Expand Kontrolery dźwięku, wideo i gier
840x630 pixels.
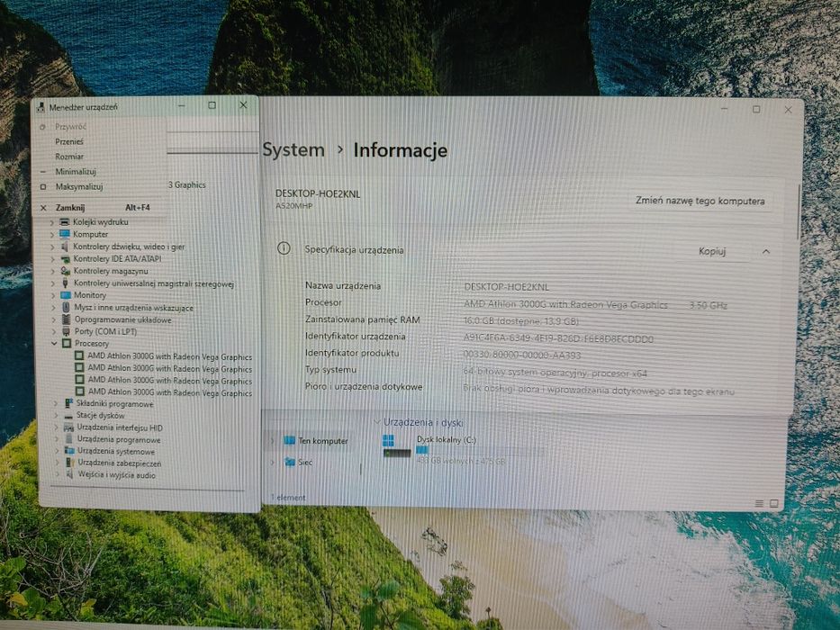52,247
